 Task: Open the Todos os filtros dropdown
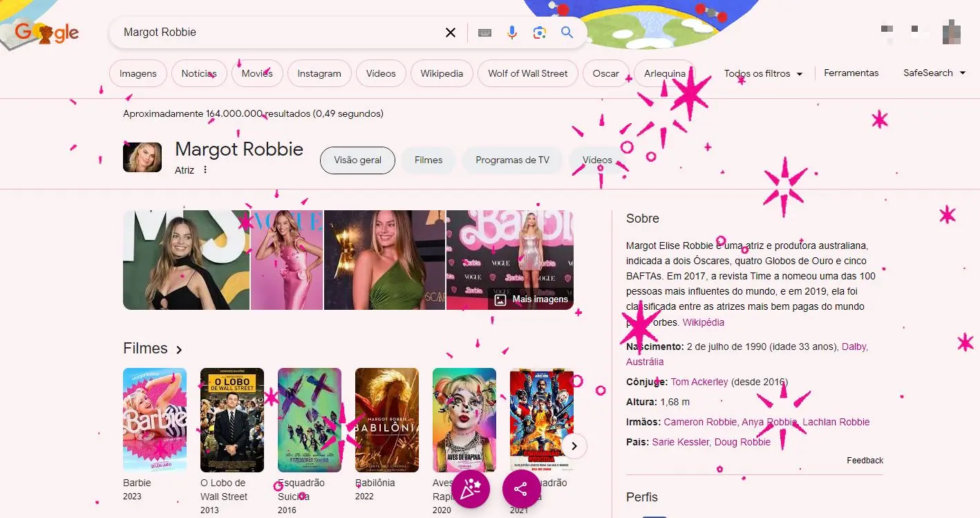coord(763,73)
